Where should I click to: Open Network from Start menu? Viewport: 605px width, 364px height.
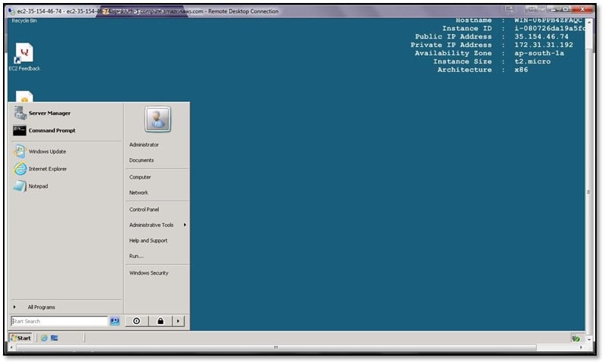(x=139, y=193)
